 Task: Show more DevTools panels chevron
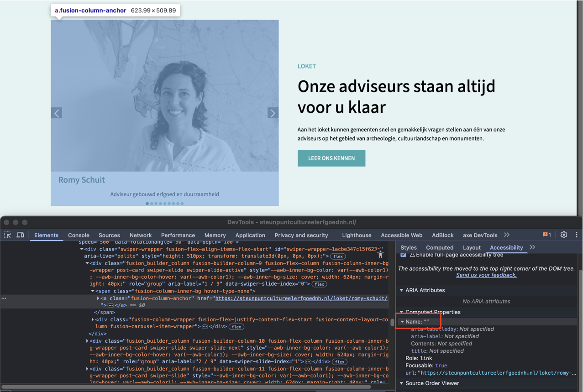point(507,235)
